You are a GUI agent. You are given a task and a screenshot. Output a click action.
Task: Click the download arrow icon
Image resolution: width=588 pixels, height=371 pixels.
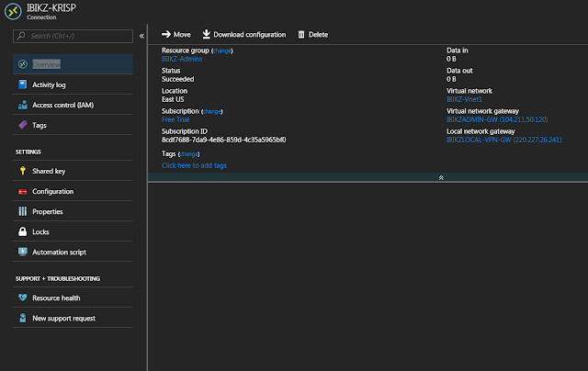point(206,34)
